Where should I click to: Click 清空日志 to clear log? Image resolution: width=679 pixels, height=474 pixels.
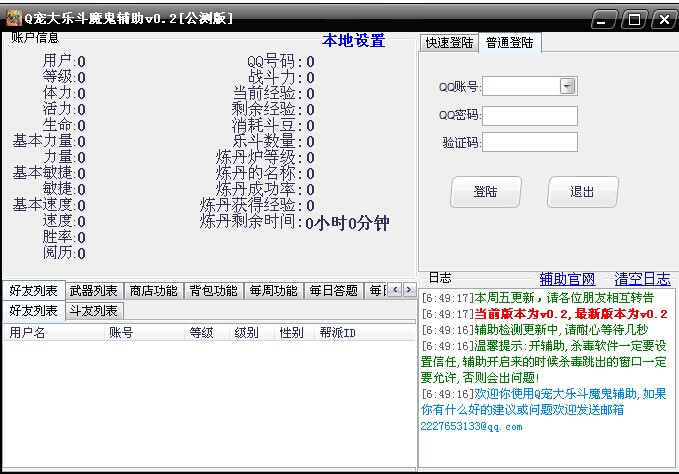(x=642, y=279)
